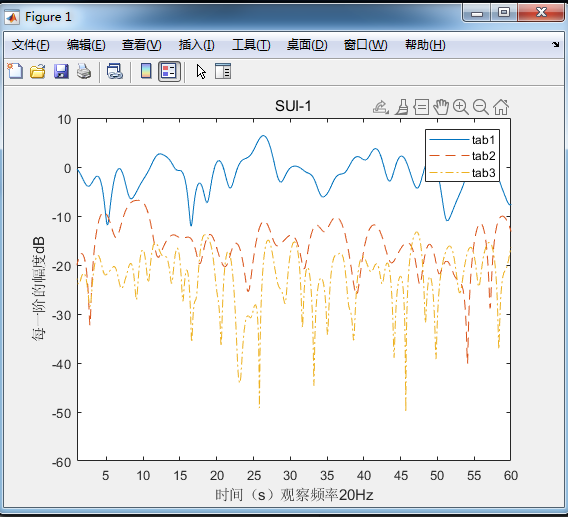Click the tab1 entry in the legend
The width and height of the screenshot is (568, 517).
(x=462, y=139)
